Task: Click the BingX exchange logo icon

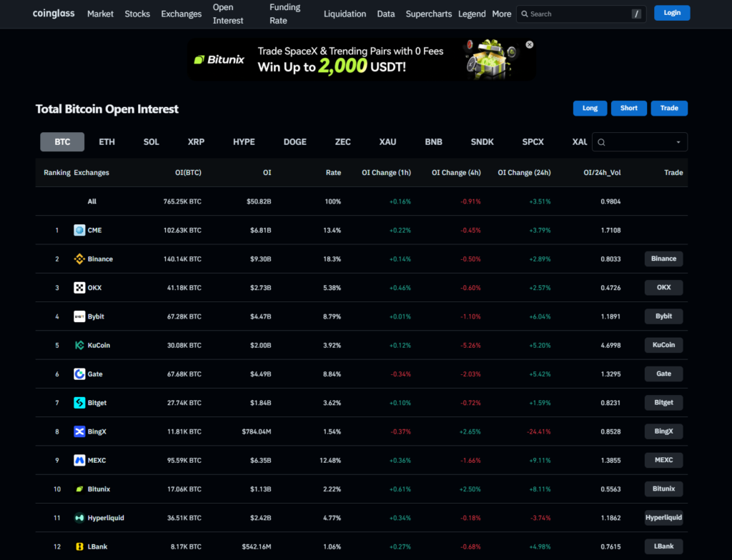Action: coord(79,431)
